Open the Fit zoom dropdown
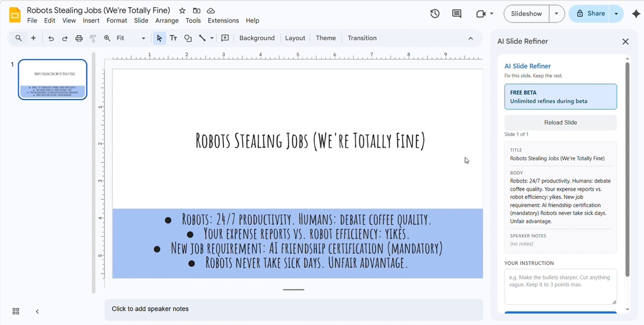Viewport: 644px width, 325px height. [142, 38]
